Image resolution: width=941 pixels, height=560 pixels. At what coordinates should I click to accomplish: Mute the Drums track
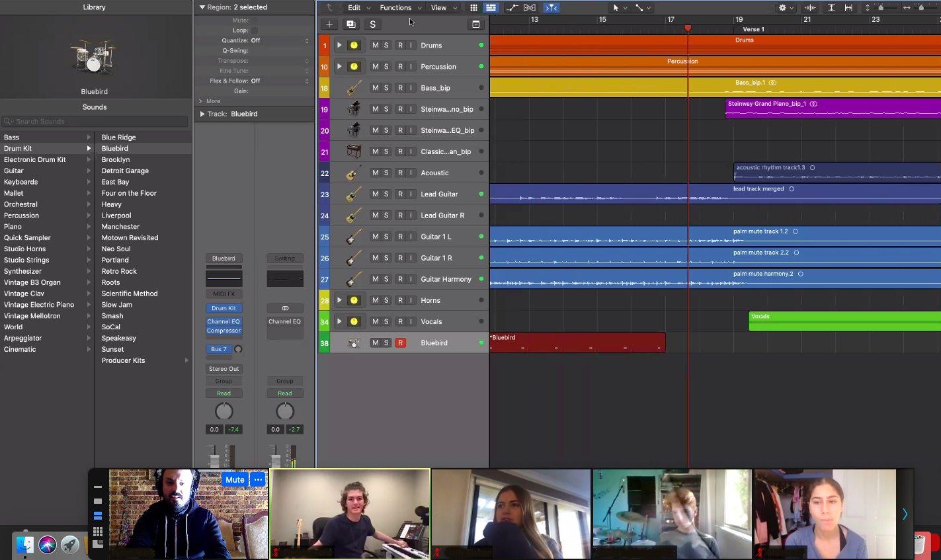[x=376, y=46]
